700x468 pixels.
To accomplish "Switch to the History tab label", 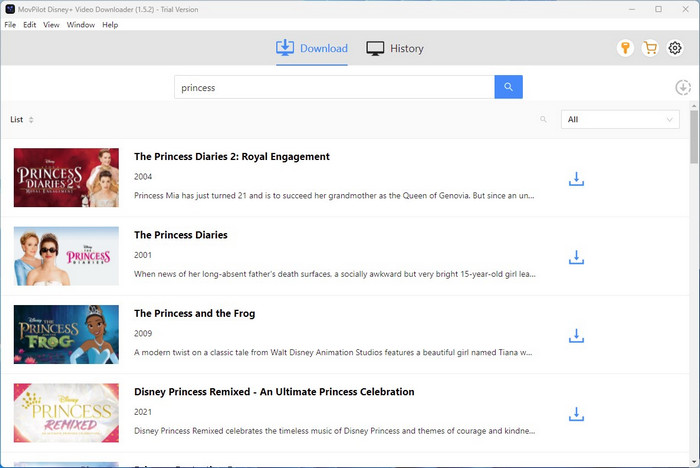I will pos(407,48).
